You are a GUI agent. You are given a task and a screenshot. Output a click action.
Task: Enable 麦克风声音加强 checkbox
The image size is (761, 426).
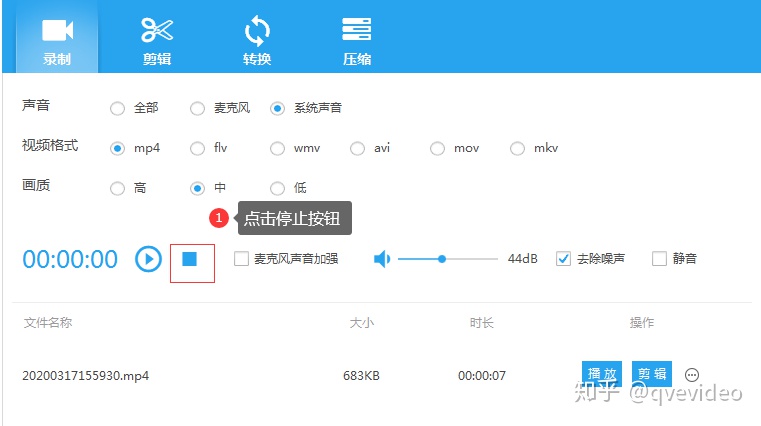pos(241,259)
